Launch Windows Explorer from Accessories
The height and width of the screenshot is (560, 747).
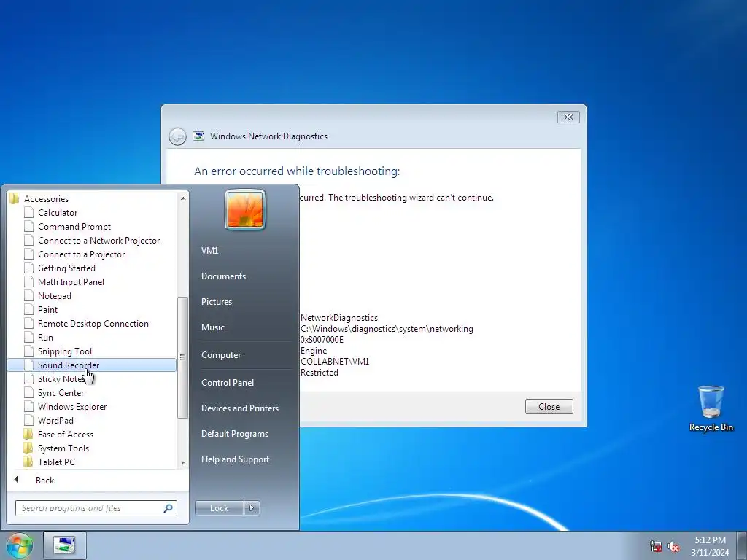(72, 407)
